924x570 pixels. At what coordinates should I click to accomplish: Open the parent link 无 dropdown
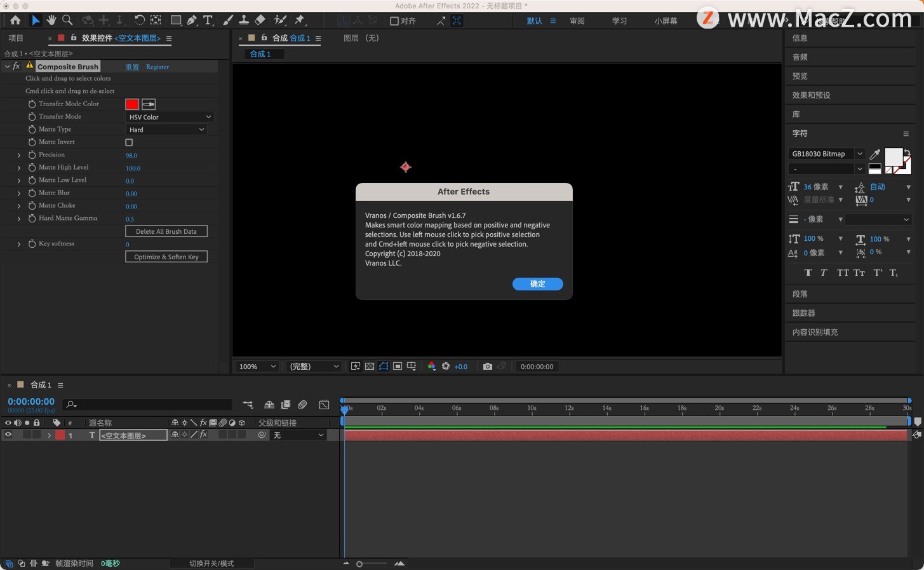(x=298, y=435)
